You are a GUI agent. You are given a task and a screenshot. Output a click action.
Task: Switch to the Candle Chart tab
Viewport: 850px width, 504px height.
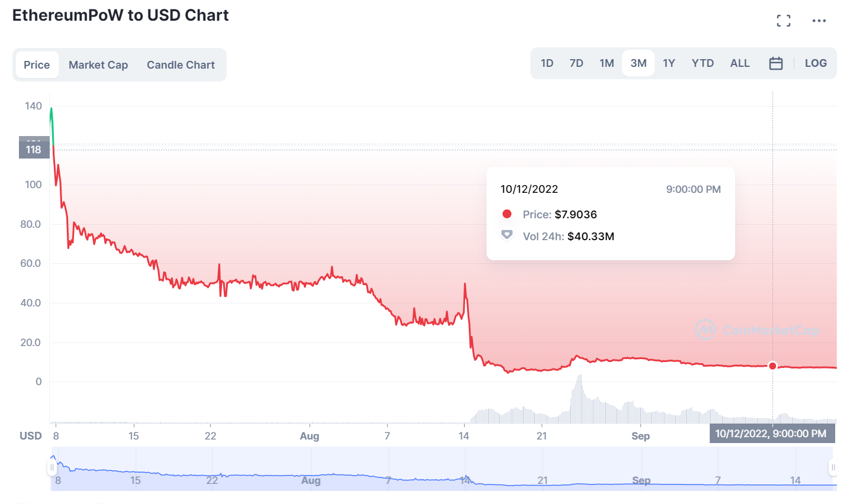pyautogui.click(x=181, y=64)
